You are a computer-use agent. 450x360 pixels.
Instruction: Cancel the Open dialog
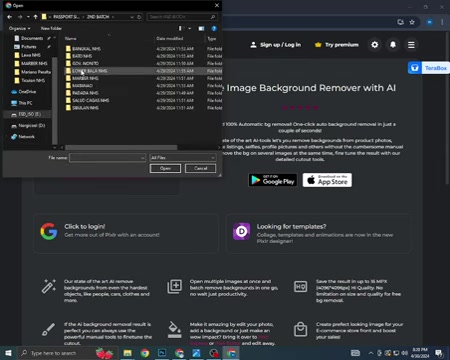click(200, 168)
